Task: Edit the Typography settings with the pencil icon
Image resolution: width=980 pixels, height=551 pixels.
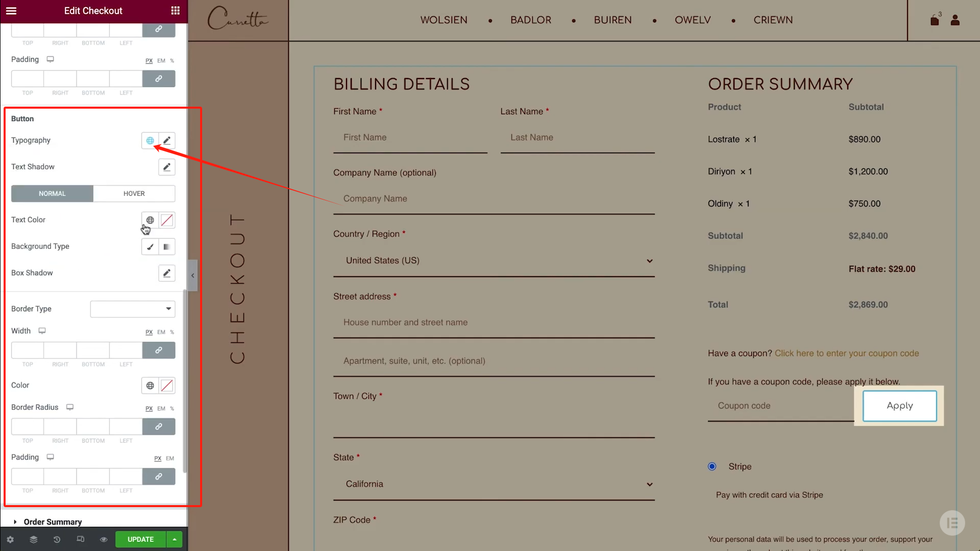Action: (x=166, y=140)
